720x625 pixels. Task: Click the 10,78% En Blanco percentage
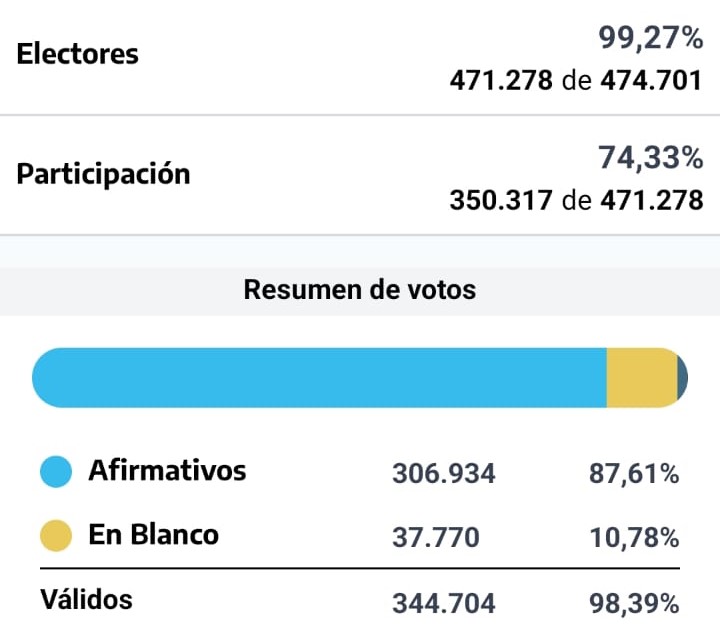click(x=633, y=538)
